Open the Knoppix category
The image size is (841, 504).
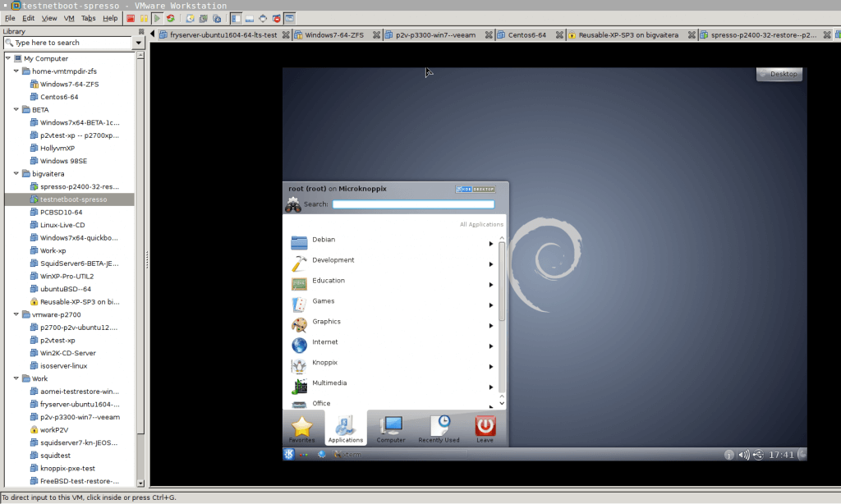tap(393, 365)
